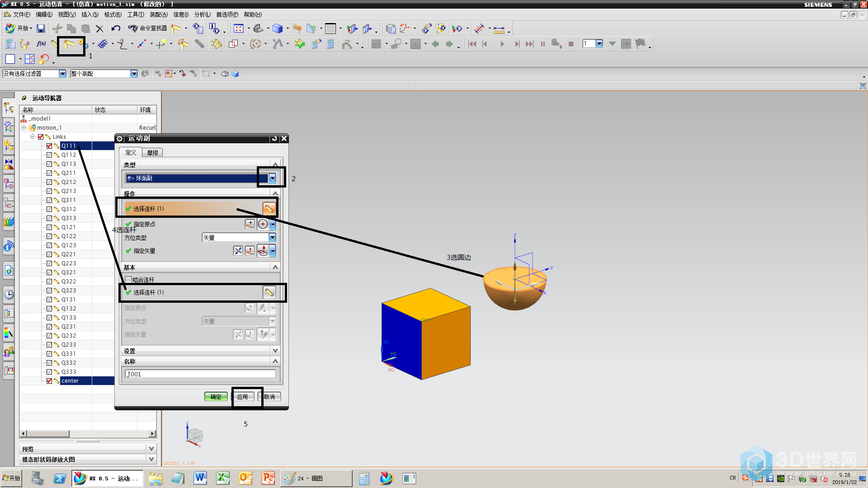Click the Save icon in top toolbar
The height and width of the screenshot is (488, 868).
point(41,29)
